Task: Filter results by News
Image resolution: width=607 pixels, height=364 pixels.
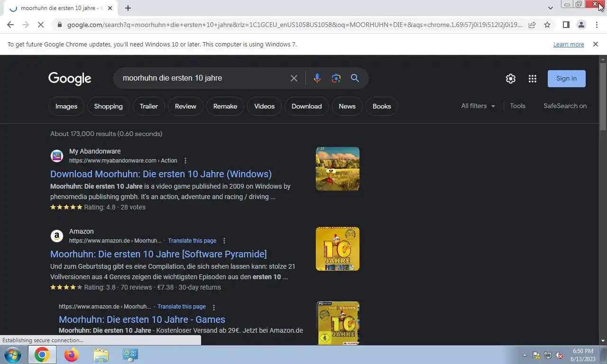Action: tap(347, 106)
